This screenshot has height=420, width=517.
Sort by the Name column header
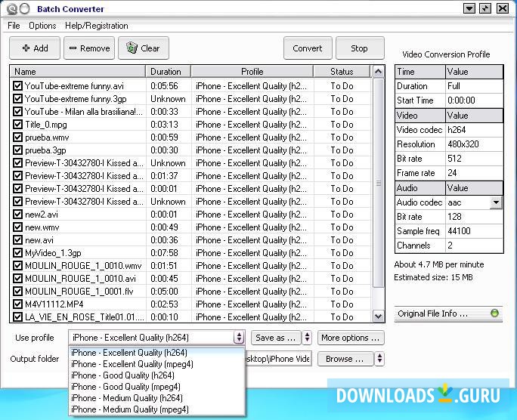[x=78, y=72]
